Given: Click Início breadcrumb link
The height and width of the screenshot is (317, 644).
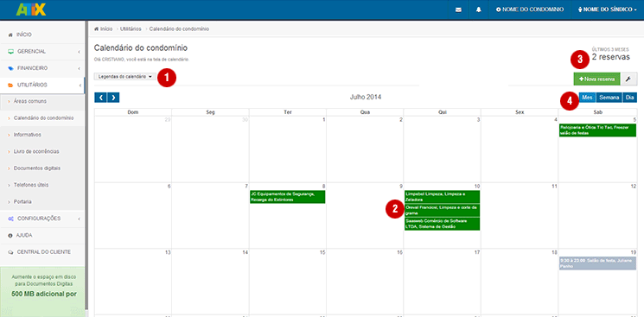Looking at the screenshot, I should [x=106, y=29].
